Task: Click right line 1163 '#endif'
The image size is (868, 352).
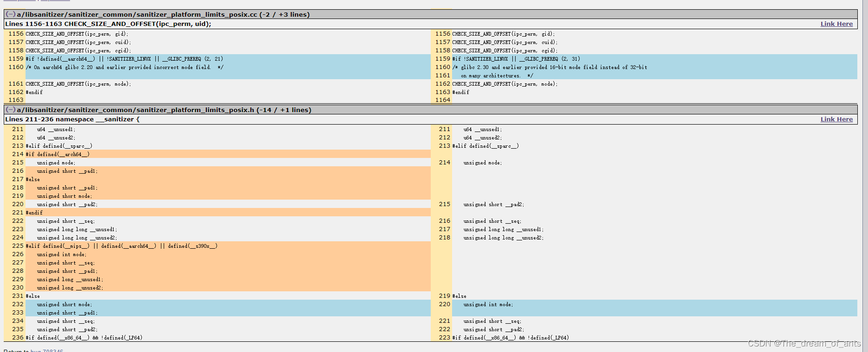Action: (460, 92)
